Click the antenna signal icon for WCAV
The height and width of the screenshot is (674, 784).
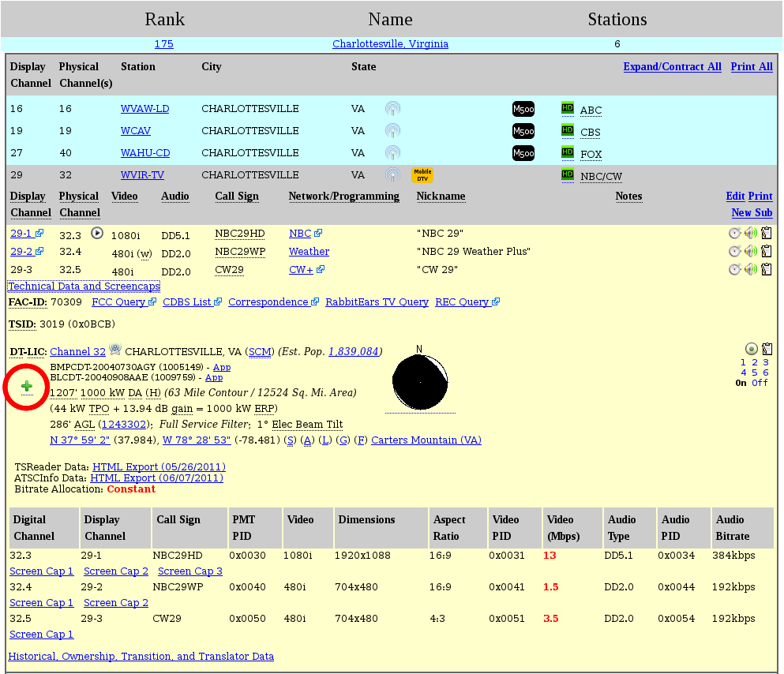(x=392, y=130)
